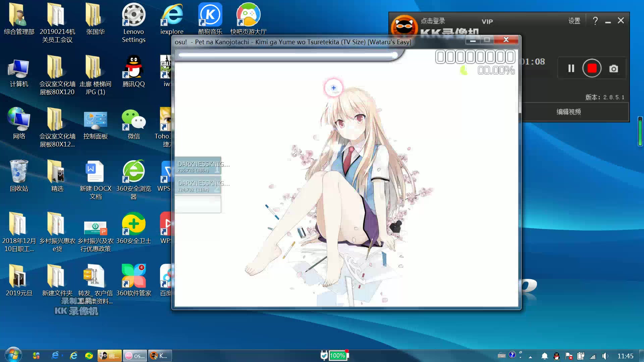This screenshot has width=644, height=362.
Task: Pause recording in the KK recorder window
Action: click(571, 68)
